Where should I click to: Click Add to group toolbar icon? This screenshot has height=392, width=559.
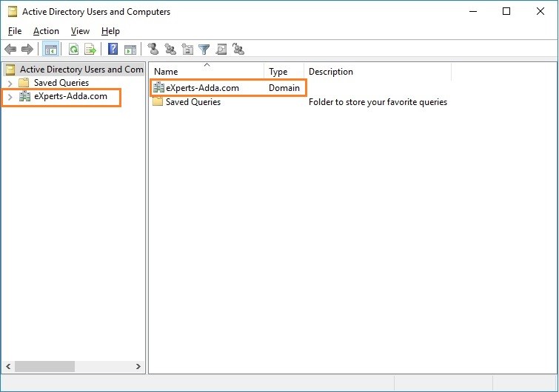pos(238,49)
